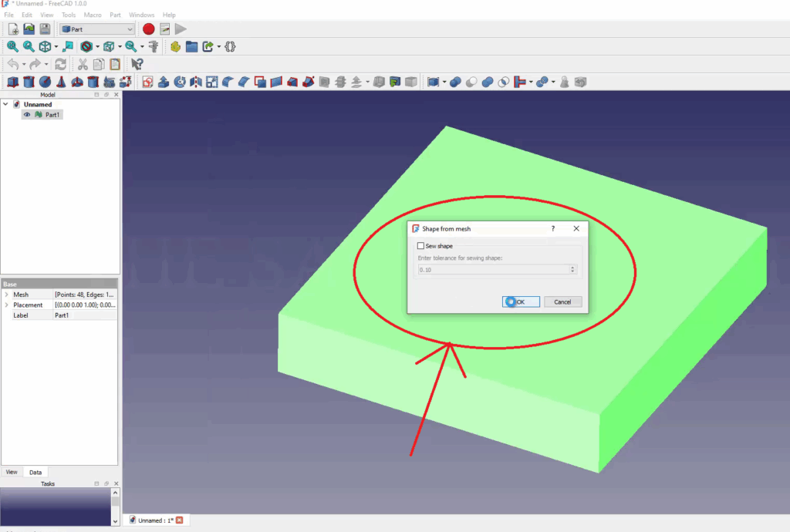Select the Box primitive tool
The width and height of the screenshot is (790, 532).
tap(12, 81)
